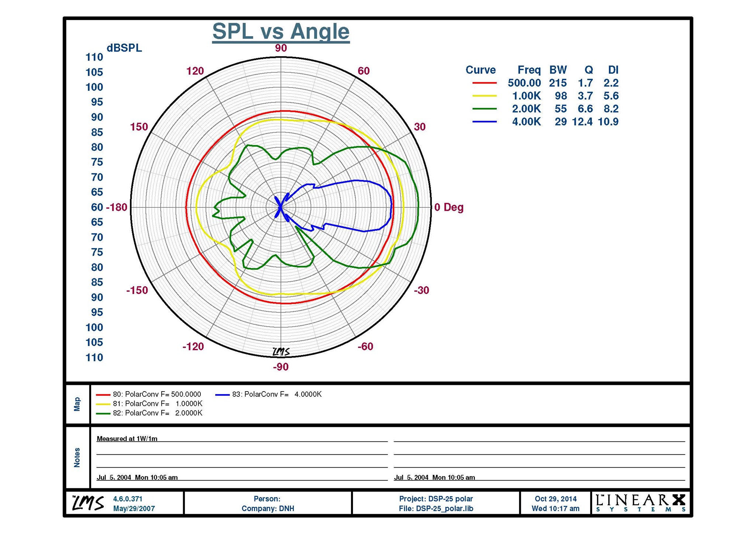Click the BW column header
The image size is (756, 534).
558,70
